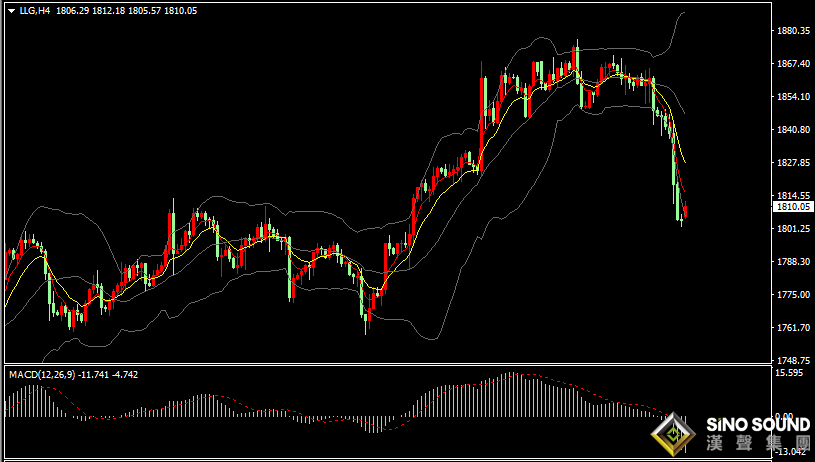Open the chart menu triangle beside LLG,H4
Image resolution: width=815 pixels, height=462 pixels.
(12, 11)
